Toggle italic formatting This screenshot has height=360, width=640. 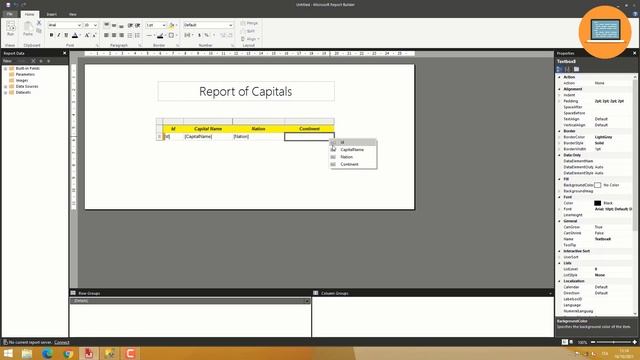59,36
